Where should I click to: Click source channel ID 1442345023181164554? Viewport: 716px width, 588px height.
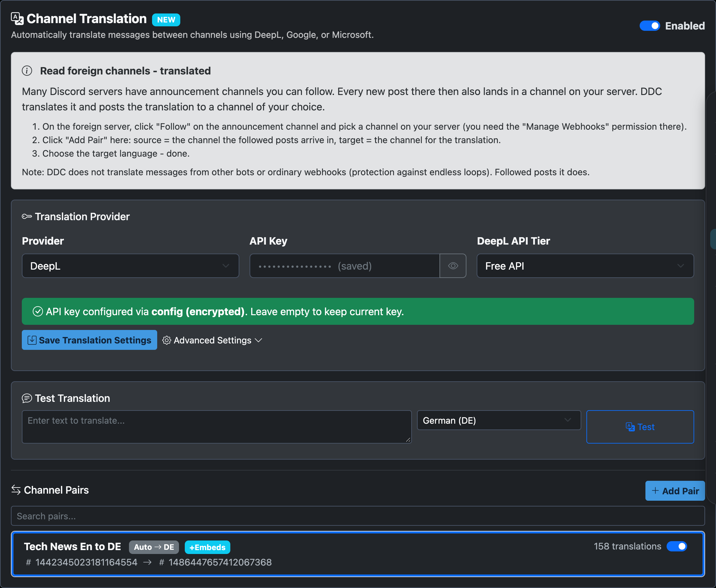click(x=86, y=562)
